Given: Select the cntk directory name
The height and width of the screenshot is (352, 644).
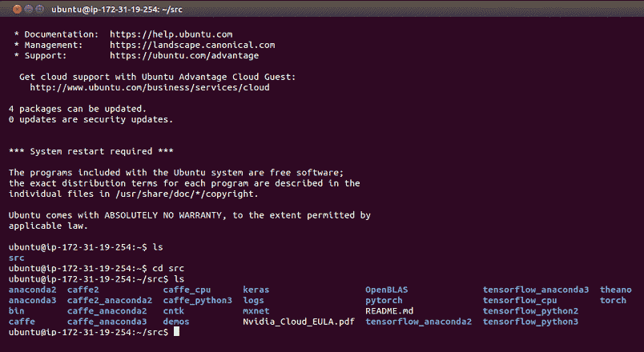Looking at the screenshot, I should [x=174, y=311].
